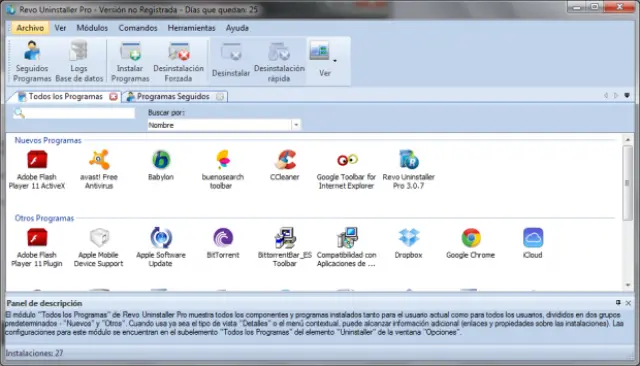Select the Google Chrome icon
This screenshot has width=640, height=366.
point(471,244)
